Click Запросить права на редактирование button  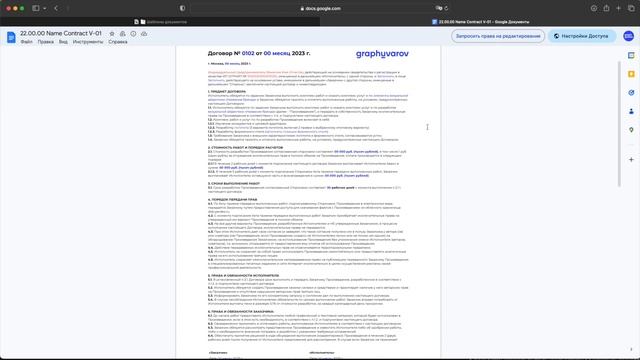coord(498,36)
